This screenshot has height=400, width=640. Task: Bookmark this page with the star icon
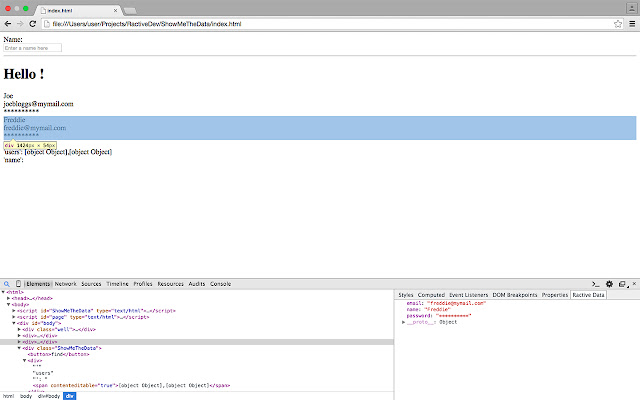618,24
